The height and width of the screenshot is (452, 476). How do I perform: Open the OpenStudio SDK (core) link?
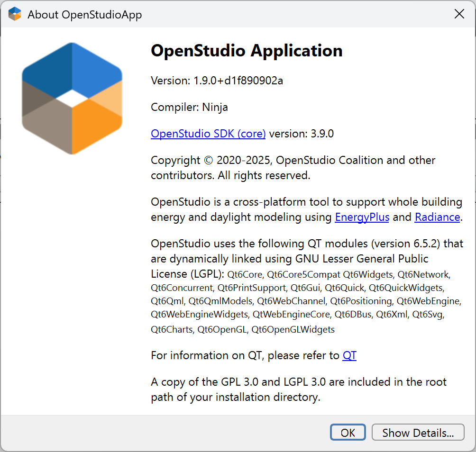tap(208, 134)
